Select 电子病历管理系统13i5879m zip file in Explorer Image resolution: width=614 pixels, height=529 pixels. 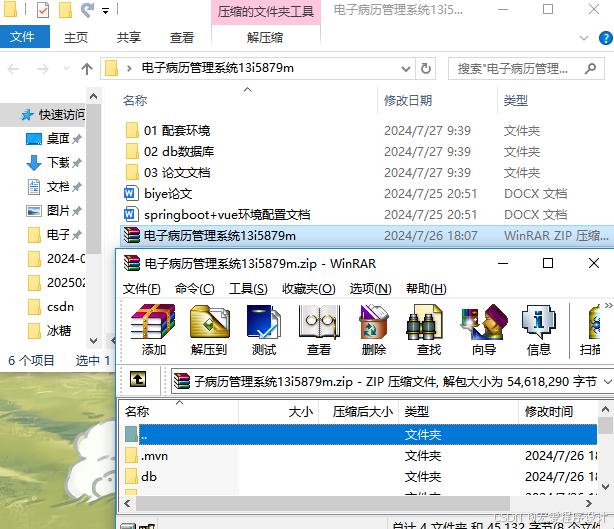[367, 236]
